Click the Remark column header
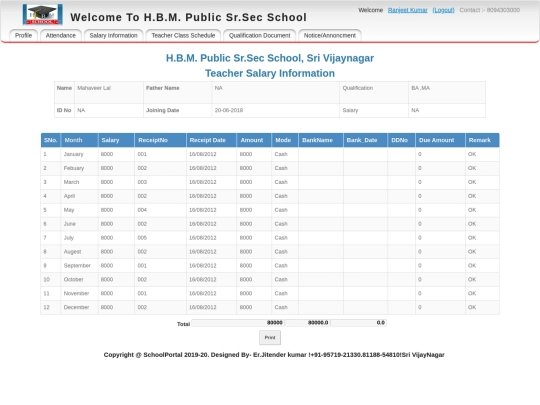The width and height of the screenshot is (540, 405). tap(482, 140)
